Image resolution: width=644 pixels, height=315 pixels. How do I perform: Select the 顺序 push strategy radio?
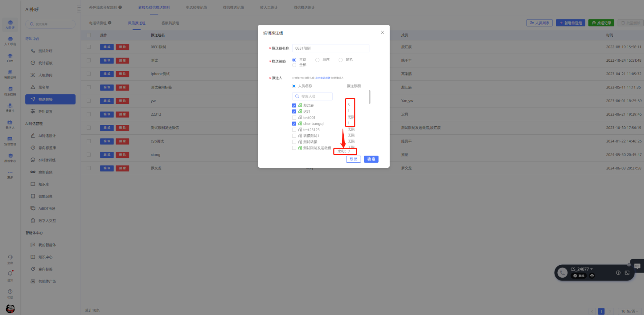[317, 60]
